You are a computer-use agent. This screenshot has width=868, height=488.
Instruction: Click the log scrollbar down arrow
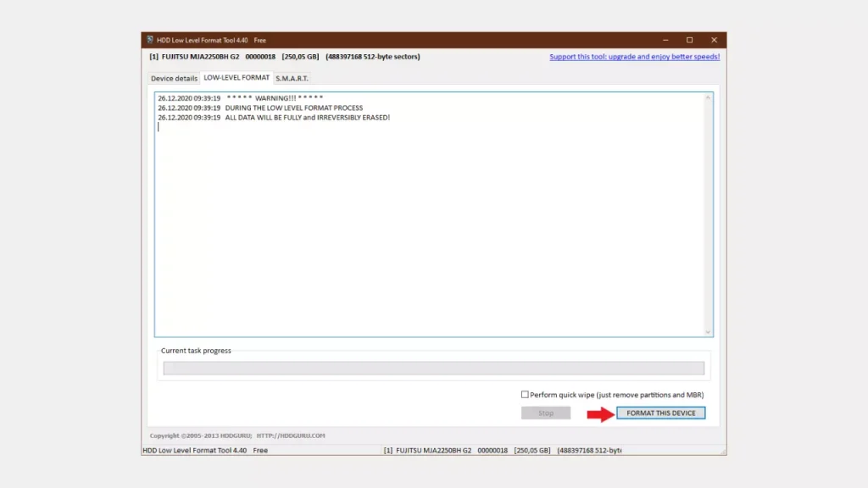[708, 332]
